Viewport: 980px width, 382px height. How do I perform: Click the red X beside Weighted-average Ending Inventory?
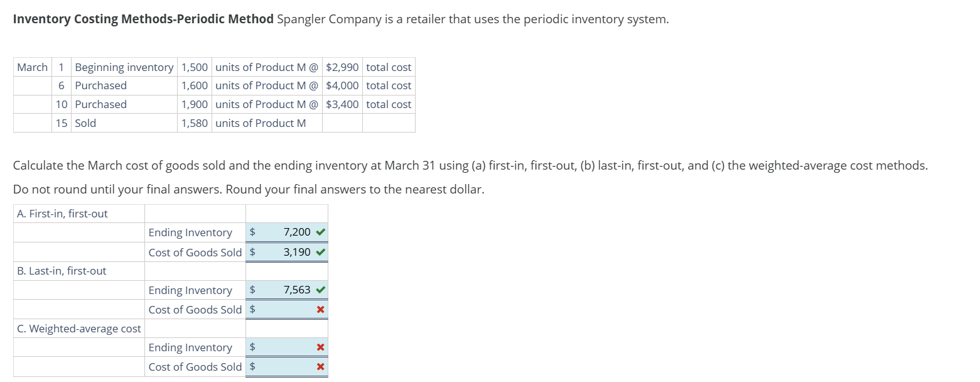tap(320, 347)
